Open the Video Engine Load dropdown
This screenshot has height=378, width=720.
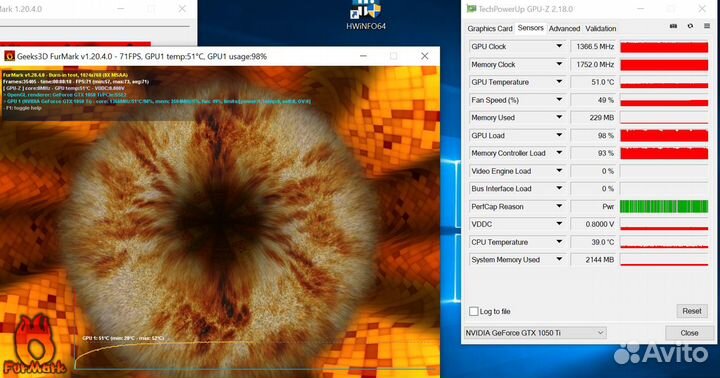[x=559, y=171]
